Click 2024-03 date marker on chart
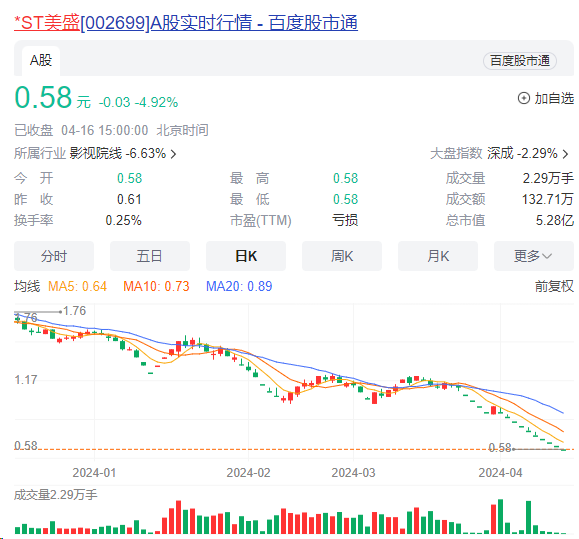 tap(353, 473)
